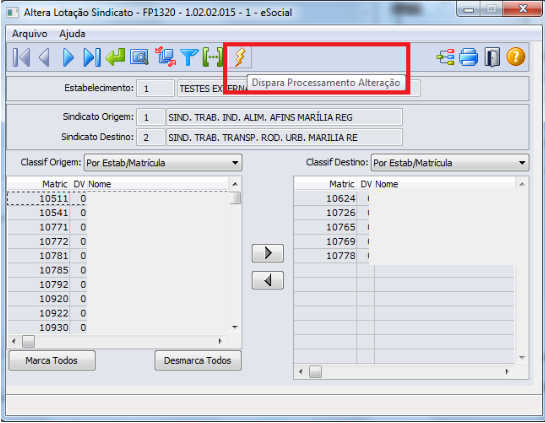Image resolution: width=545 pixels, height=423 pixels.
Task: Click Sindicato Origem name field
Action: tap(284, 117)
